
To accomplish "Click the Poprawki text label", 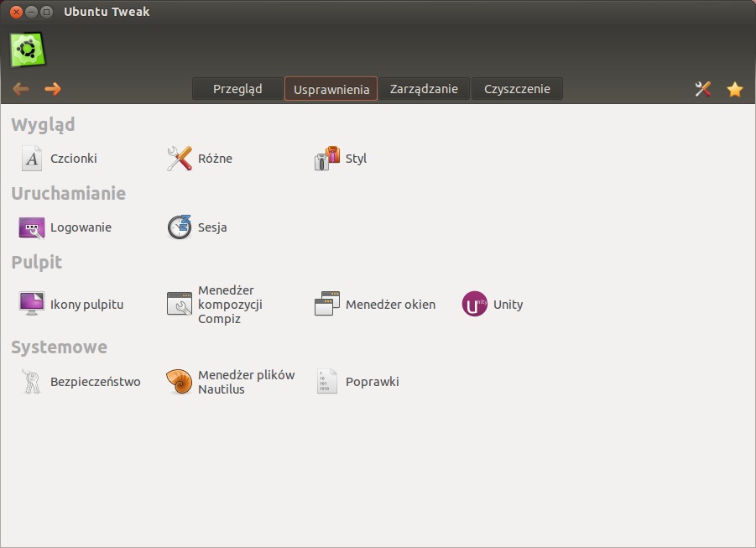I will pos(373,382).
